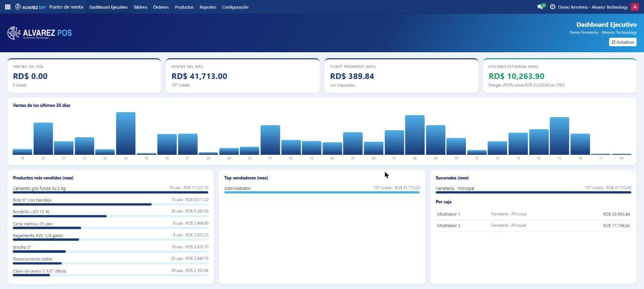The height and width of the screenshot is (289, 644).
Task: Select the 'Ventas del mes' card
Action: [243, 76]
